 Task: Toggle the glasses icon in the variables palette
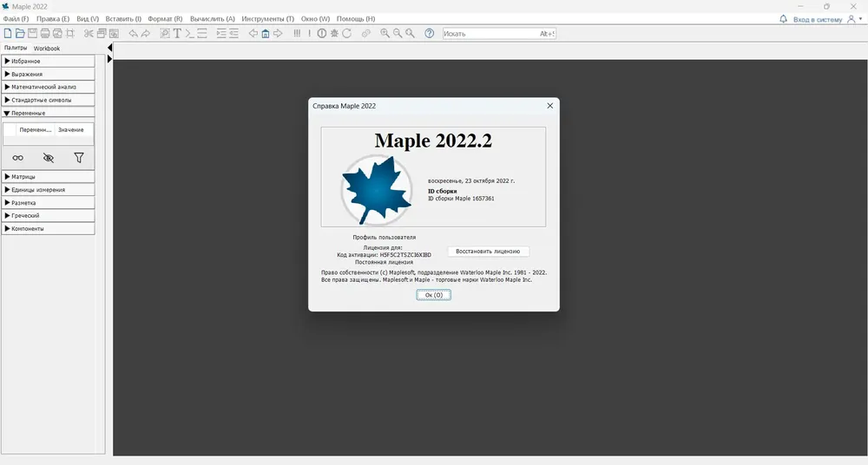pos(17,158)
